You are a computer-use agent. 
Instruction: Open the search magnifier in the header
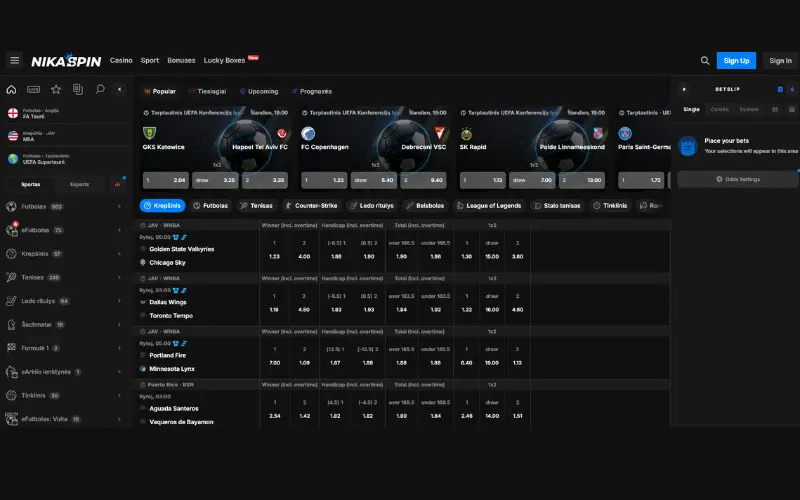705,61
